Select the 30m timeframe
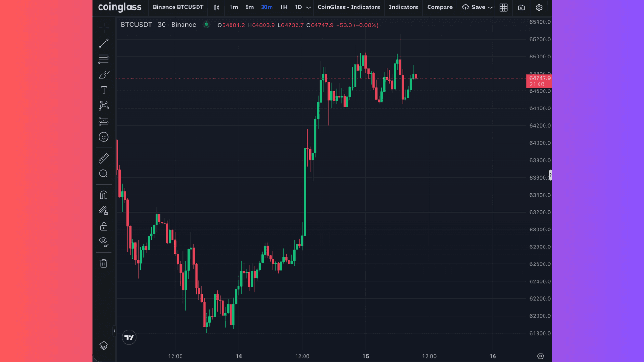This screenshot has height=362, width=644. 267,7
